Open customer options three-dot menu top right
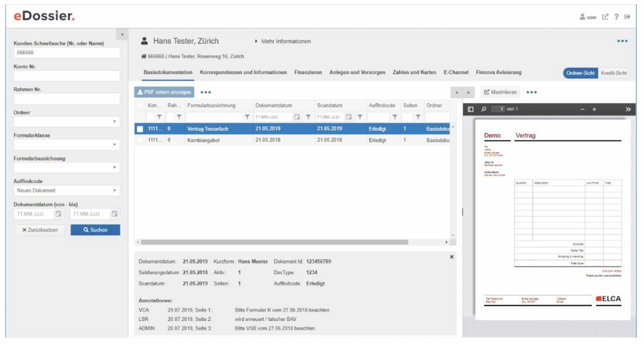This screenshot has height=344, width=644. 622,41
